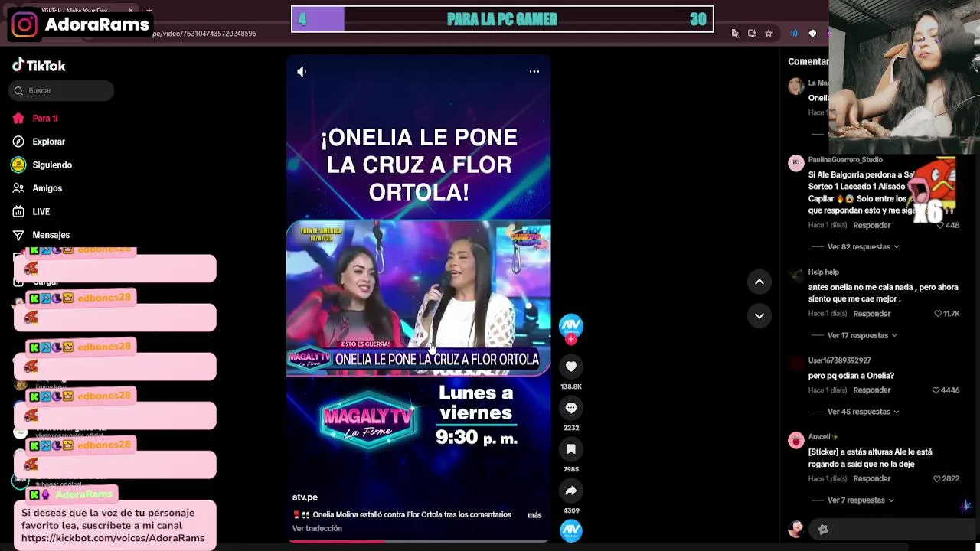Click the emoji icon in comment box
980x551 pixels.
823,530
